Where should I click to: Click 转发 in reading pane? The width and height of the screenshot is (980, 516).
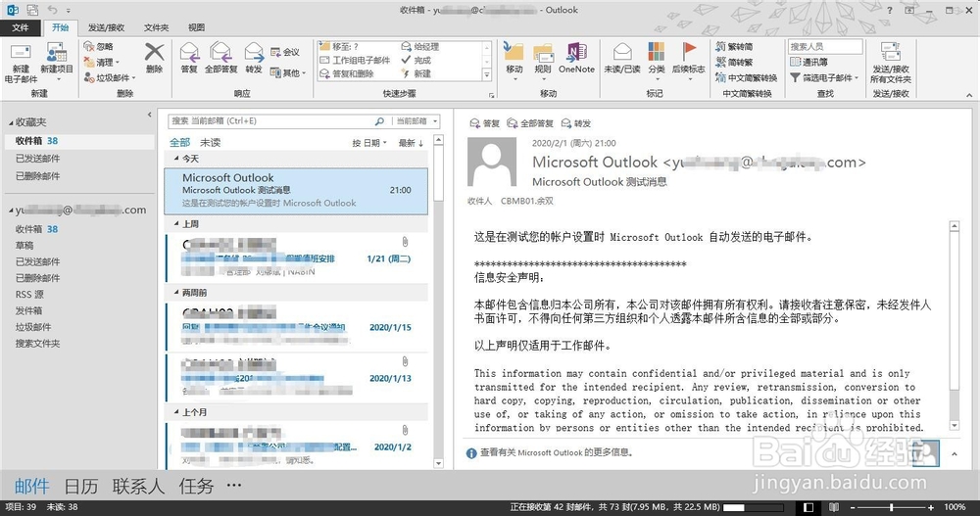(575, 123)
